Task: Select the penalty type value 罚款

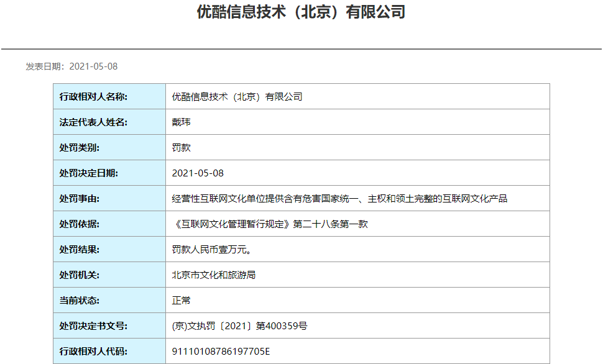Action: pyautogui.click(x=181, y=148)
